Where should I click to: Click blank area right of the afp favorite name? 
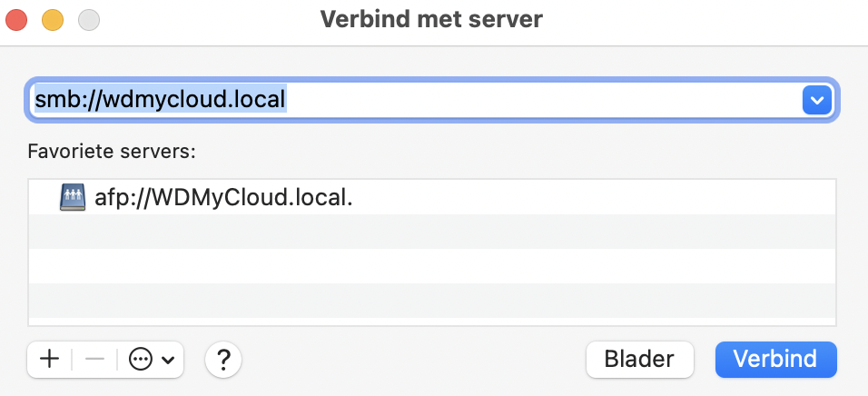(x=590, y=197)
